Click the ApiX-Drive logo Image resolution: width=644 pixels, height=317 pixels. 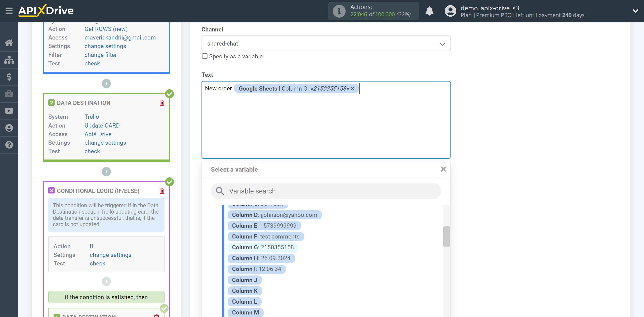[46, 11]
